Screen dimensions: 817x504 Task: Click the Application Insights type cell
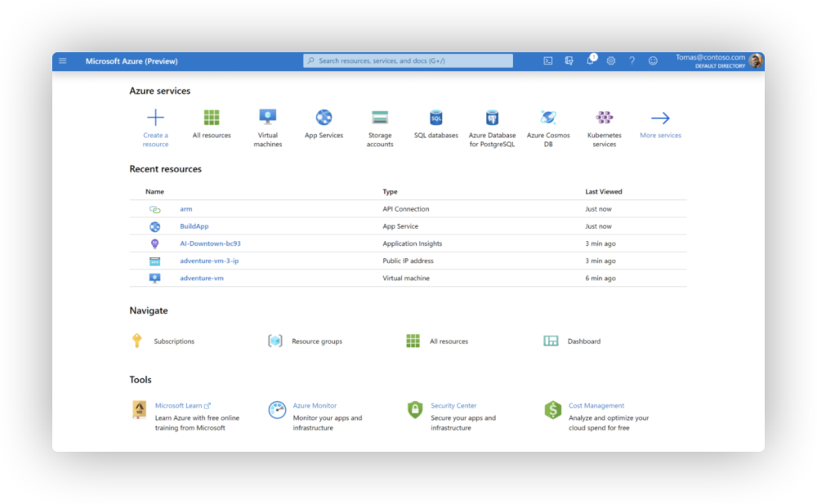click(x=412, y=243)
